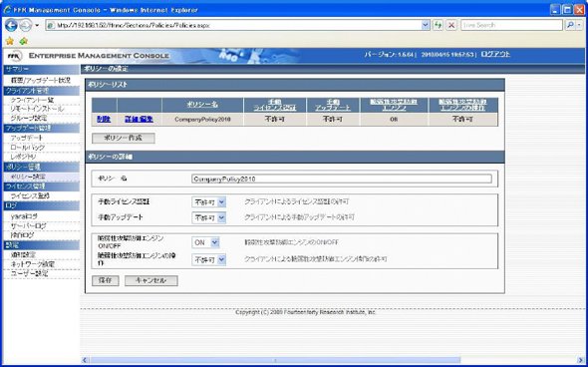
Task: Open 手動アップデート dropdown in policy details
Action: point(209,217)
